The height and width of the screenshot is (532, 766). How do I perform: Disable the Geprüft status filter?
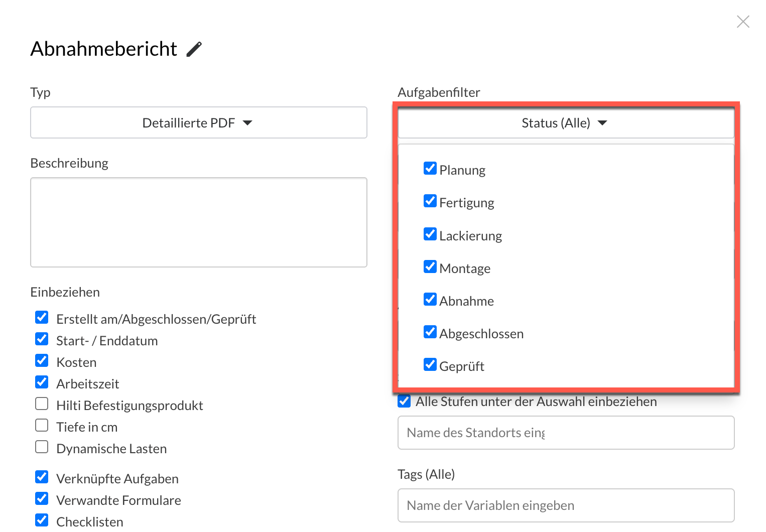tap(430, 365)
